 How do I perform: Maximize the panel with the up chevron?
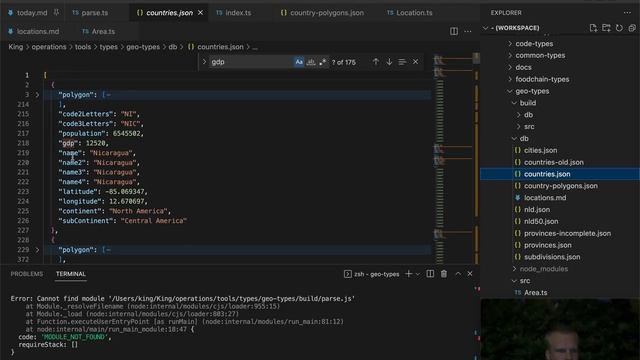pos(458,274)
